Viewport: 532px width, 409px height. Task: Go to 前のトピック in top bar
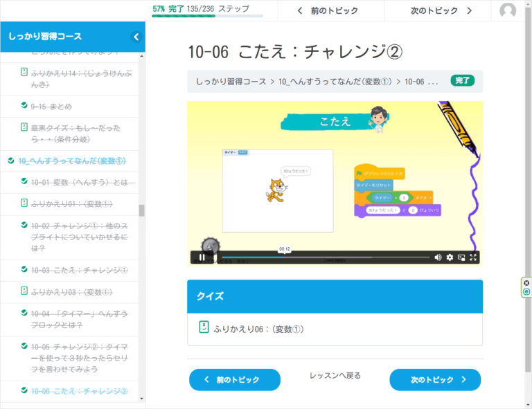[328, 11]
